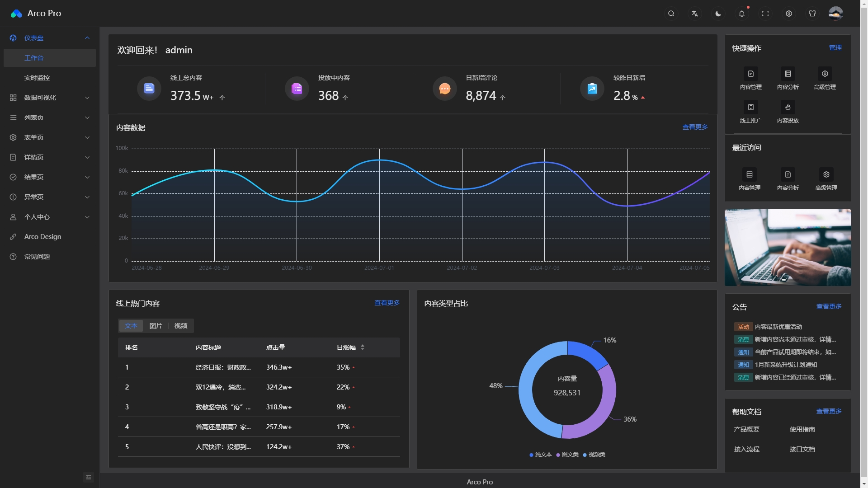Switch to the 图片 tab in 线上热门内容
This screenshot has width=868, height=488.
[156, 326]
